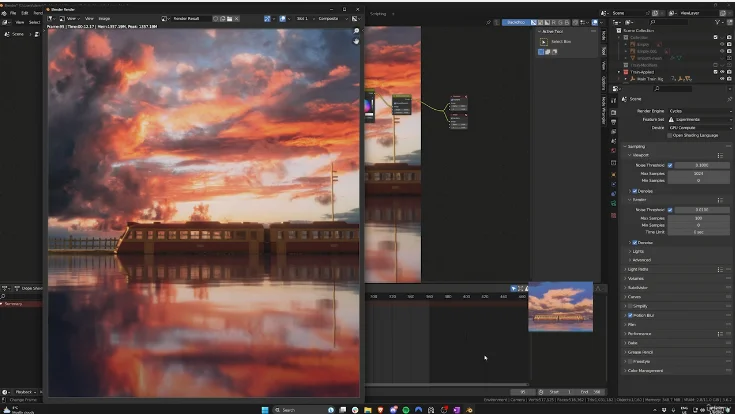The image size is (735, 414).
Task: Disable the Motion Blur checkbox
Action: [630, 315]
